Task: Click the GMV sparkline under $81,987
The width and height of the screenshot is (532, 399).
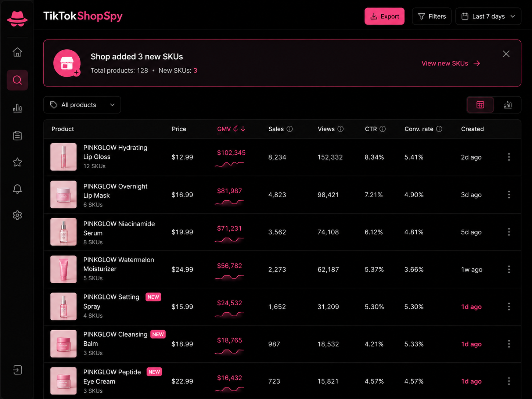Action: click(229, 202)
